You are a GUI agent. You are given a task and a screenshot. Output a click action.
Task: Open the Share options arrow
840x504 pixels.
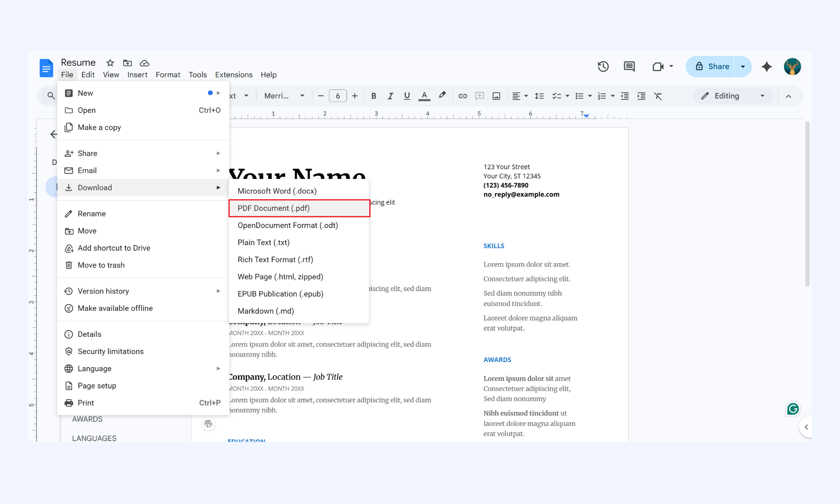(743, 66)
